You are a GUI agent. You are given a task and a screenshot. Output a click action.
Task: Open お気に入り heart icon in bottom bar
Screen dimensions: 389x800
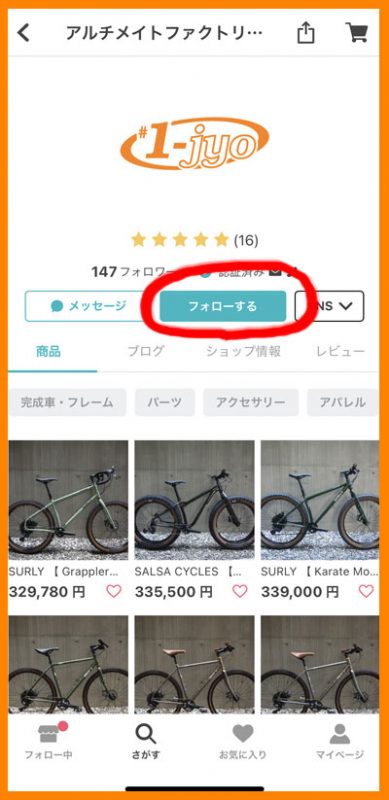(x=243, y=734)
